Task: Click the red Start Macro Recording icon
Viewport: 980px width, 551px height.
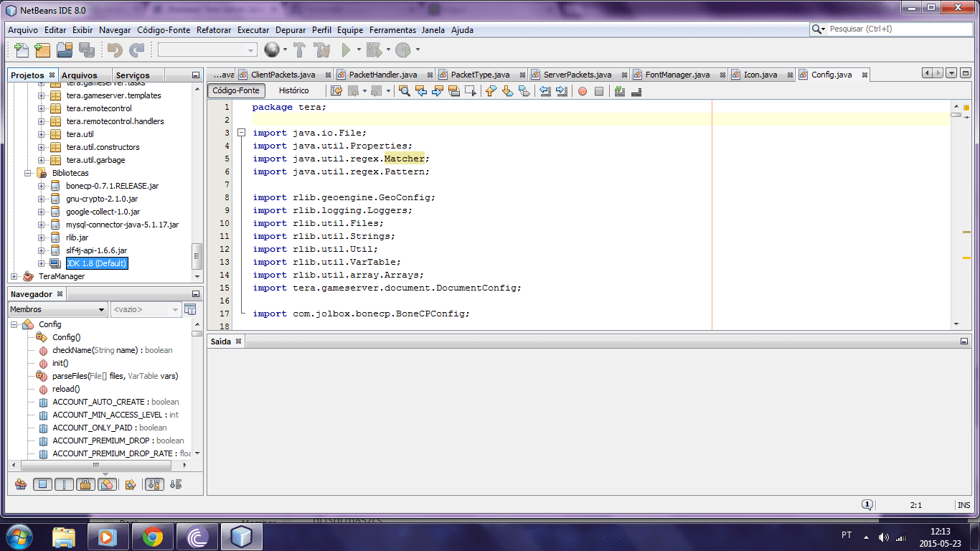Action: click(583, 91)
